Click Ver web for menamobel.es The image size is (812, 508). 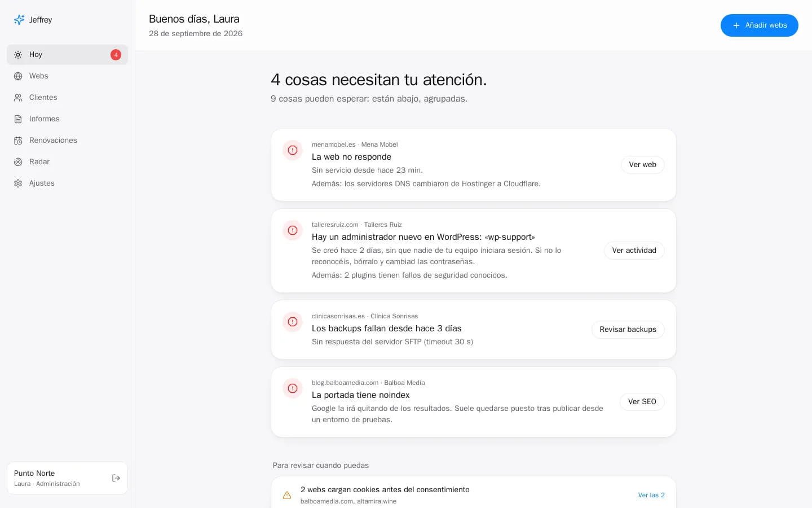pyautogui.click(x=642, y=165)
